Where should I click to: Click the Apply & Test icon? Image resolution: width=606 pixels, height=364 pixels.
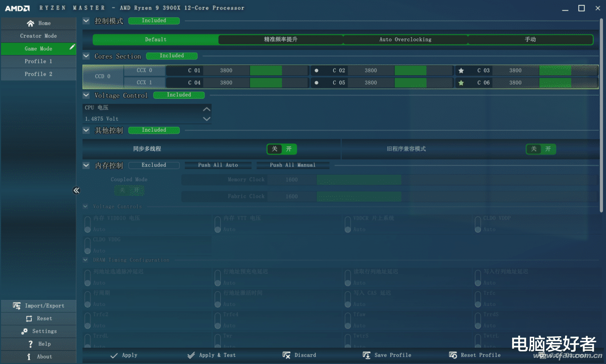point(191,355)
